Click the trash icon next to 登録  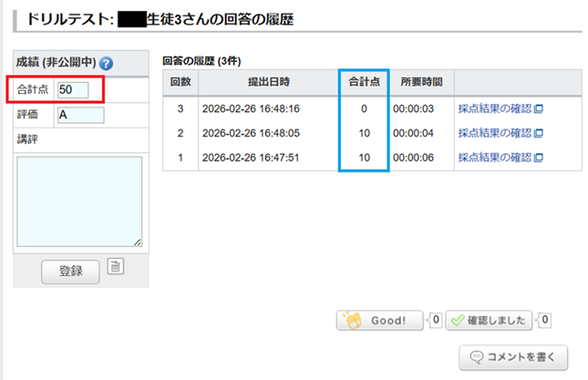coord(114,266)
